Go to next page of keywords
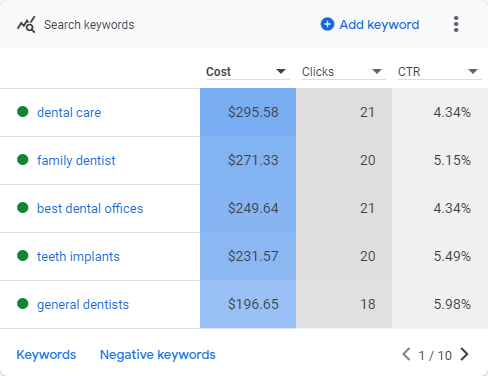Screen dimensions: 488x376 point(464,354)
